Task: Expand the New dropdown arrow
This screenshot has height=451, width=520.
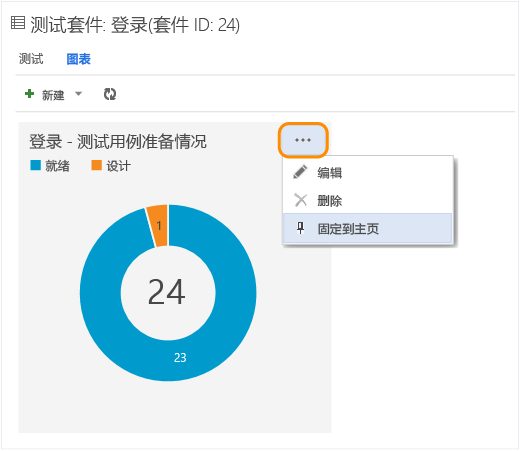Action: [78, 94]
